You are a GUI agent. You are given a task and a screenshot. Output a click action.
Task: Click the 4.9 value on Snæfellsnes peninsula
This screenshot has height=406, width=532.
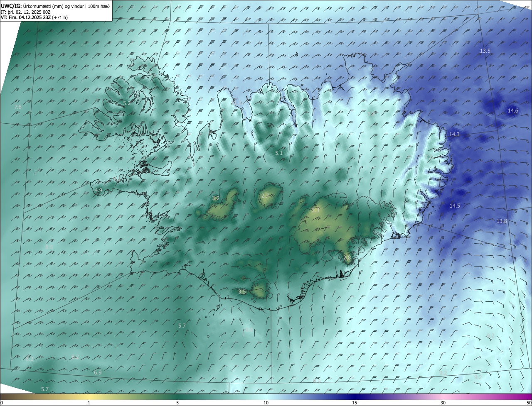point(99,191)
